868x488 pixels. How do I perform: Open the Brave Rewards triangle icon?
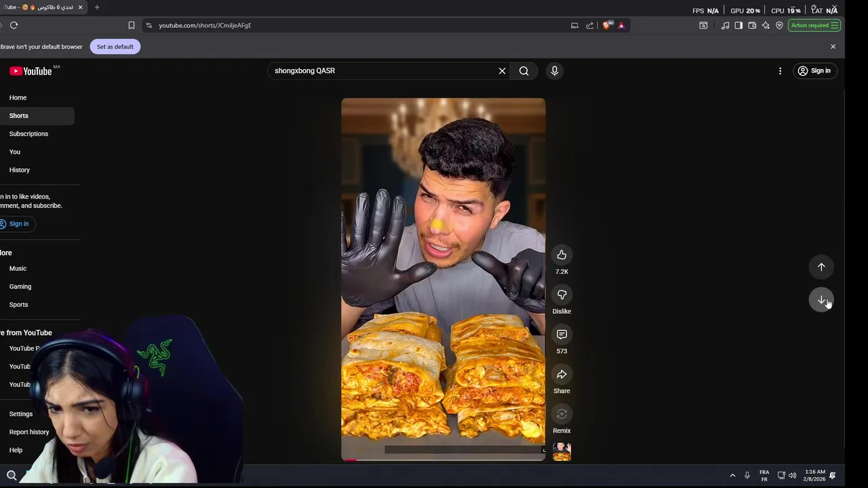tap(621, 25)
